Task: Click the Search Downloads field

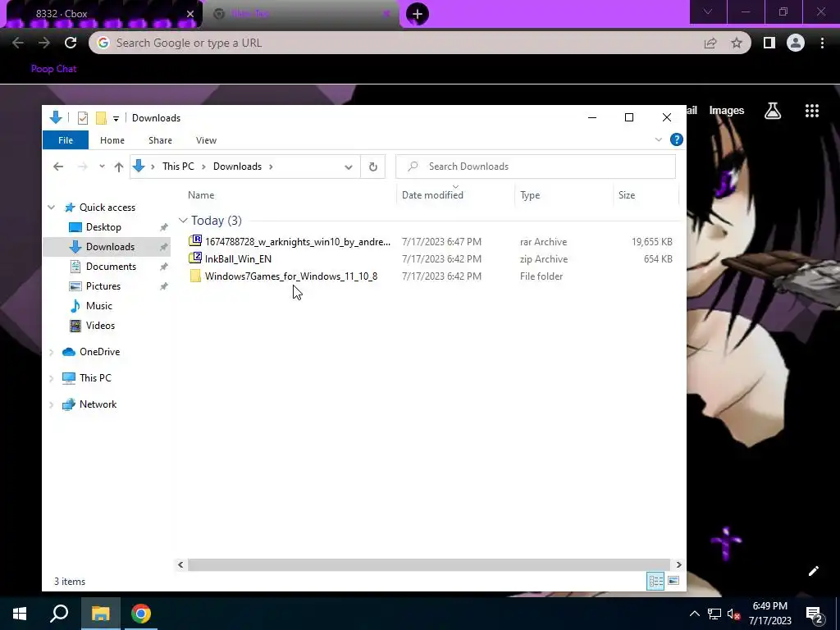Action: (x=536, y=167)
